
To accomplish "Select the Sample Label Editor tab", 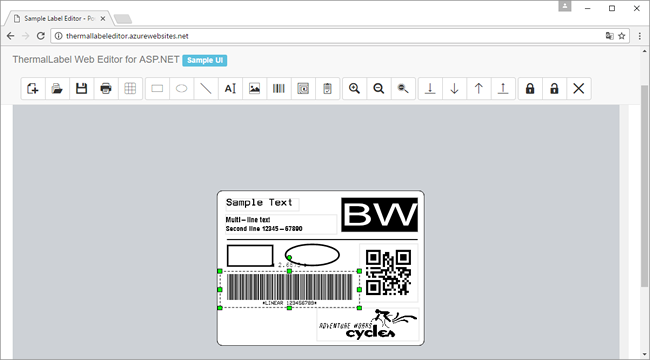I will point(59,19).
